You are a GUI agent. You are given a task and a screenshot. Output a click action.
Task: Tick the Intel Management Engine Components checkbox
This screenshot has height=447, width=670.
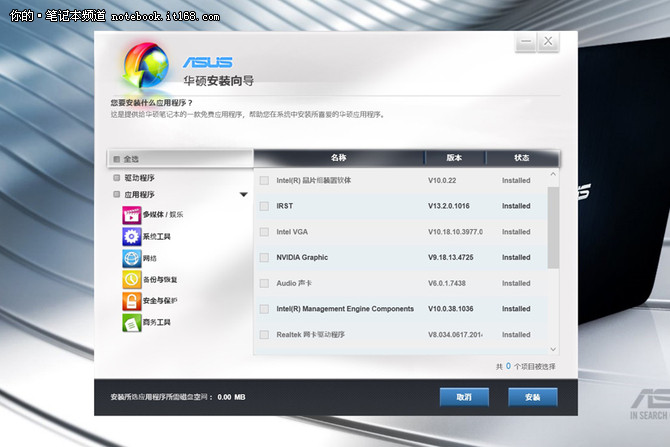point(264,309)
